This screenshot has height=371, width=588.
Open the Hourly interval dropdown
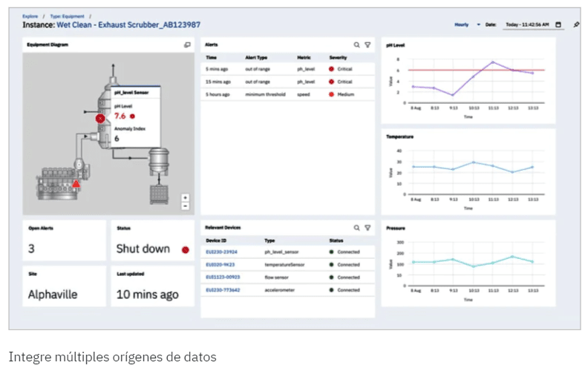467,24
